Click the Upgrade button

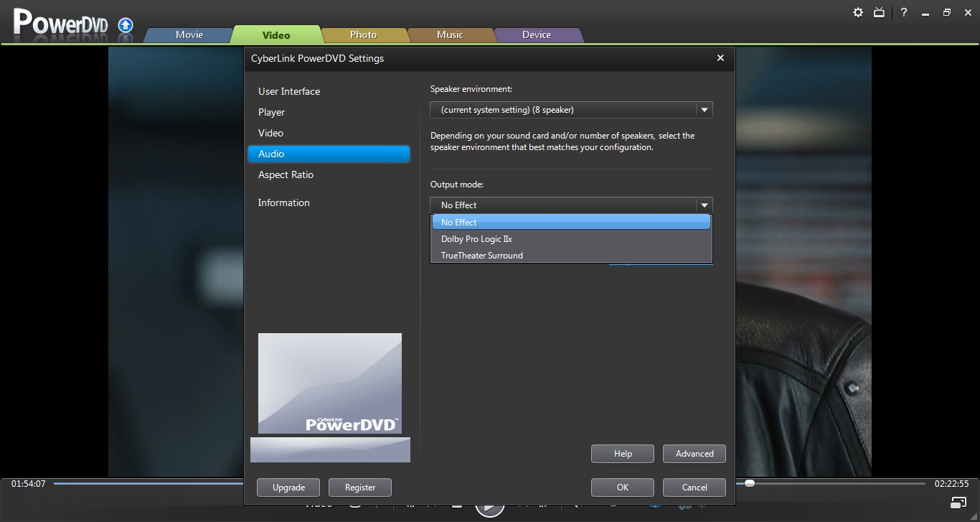[288, 488]
